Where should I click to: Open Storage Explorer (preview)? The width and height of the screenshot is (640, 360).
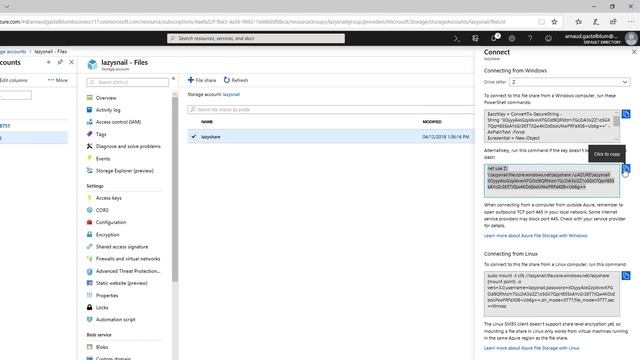126,171
